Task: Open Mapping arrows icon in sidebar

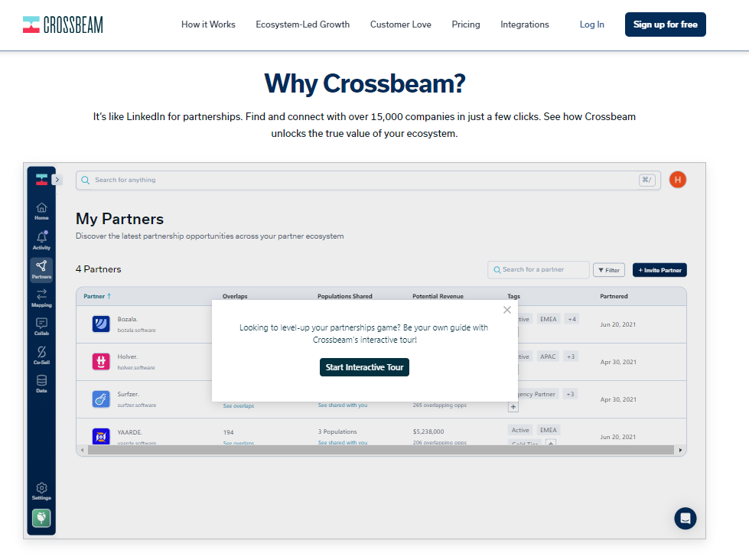Action: pos(41,298)
